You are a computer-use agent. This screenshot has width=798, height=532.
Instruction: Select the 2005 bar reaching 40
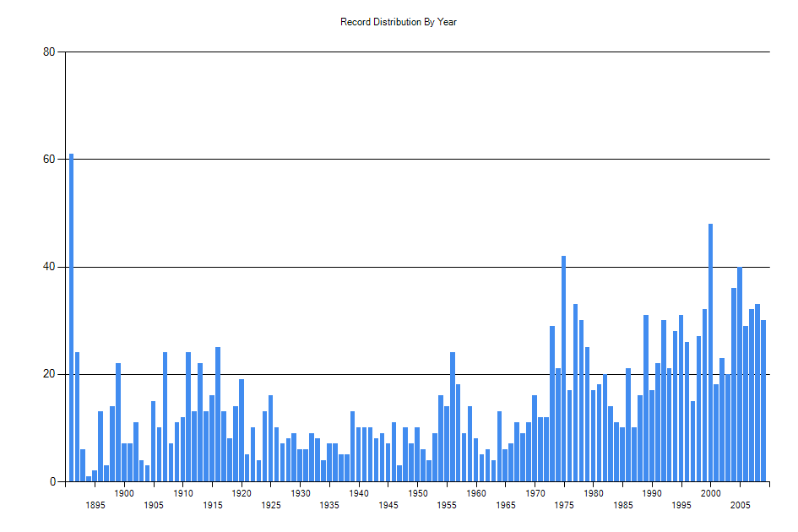click(x=740, y=374)
